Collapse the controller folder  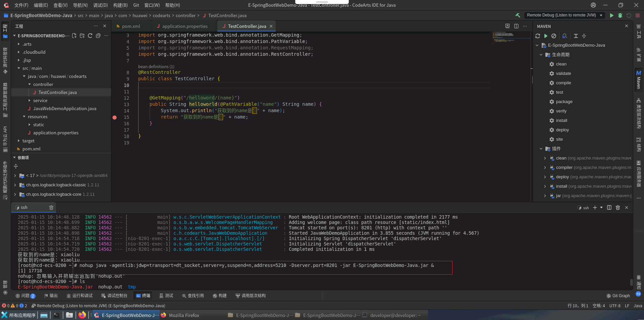pyautogui.click(x=30, y=84)
